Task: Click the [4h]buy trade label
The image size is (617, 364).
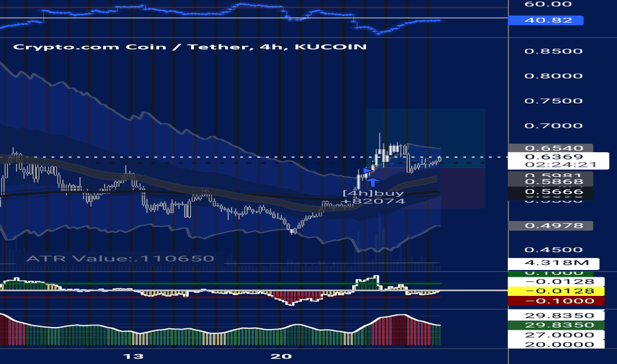Action: [373, 193]
